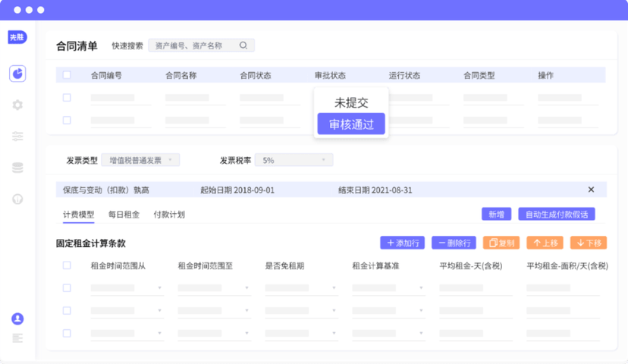Click the magnifier search icon
Viewport: 628px width, 364px height.
click(243, 45)
